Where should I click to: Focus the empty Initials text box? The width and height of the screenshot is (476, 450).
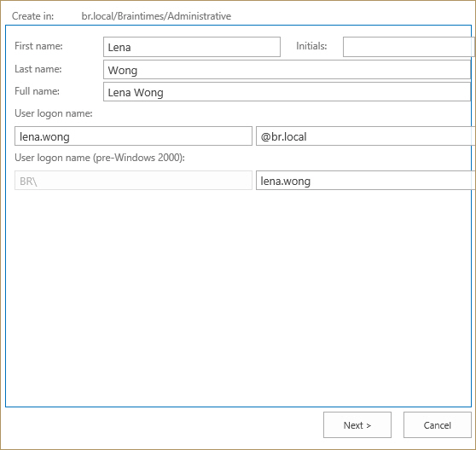tap(409, 47)
